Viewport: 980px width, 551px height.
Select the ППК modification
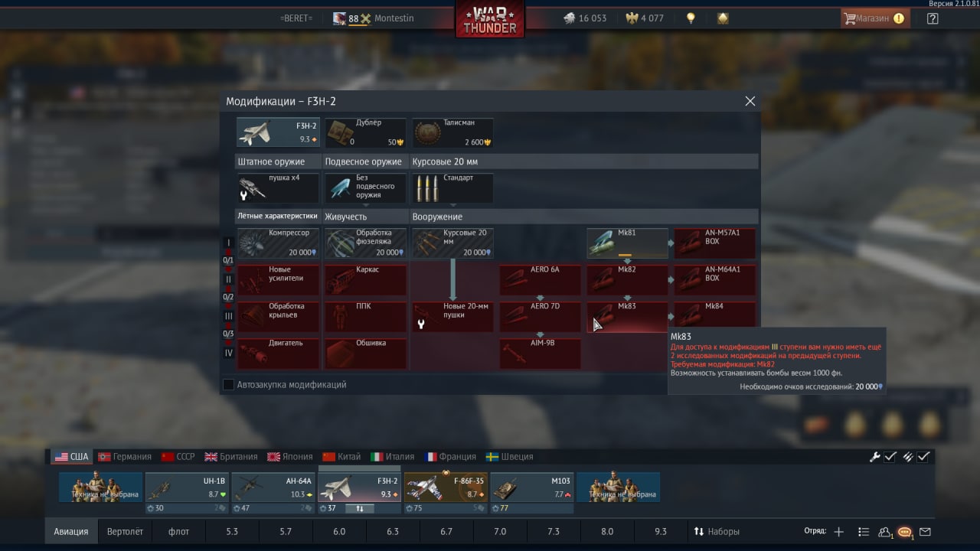pyautogui.click(x=365, y=317)
